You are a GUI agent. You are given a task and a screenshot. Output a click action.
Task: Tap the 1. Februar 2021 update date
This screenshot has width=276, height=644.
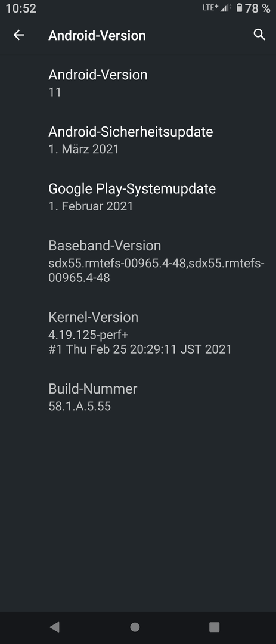point(91,206)
